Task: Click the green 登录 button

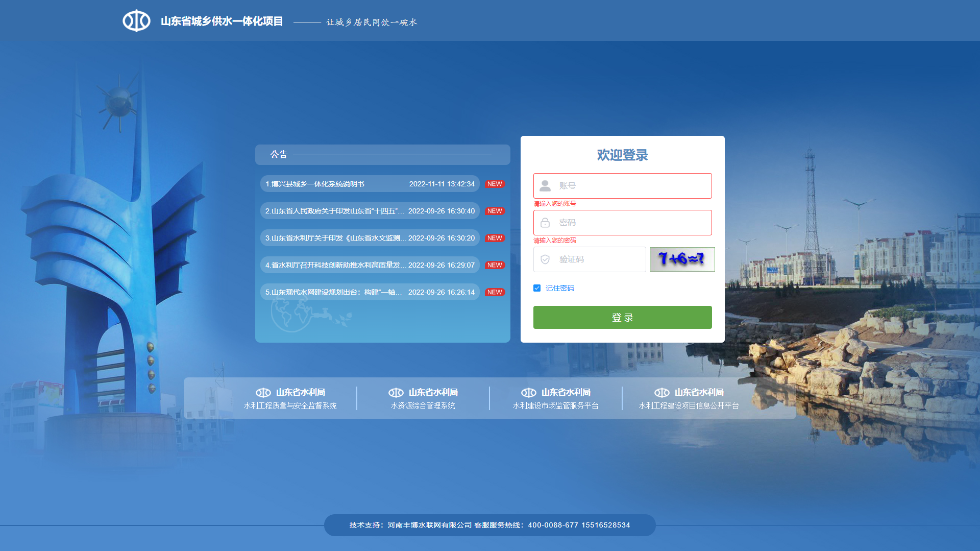Action: tap(622, 317)
